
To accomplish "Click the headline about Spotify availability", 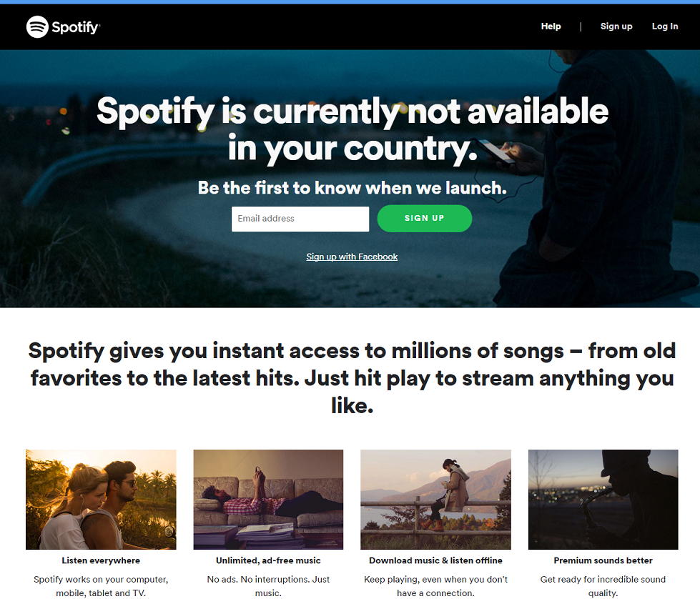I will click(352, 129).
